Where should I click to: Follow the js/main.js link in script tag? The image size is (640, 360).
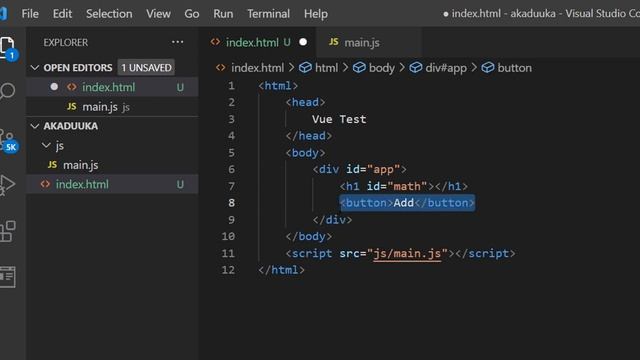click(407, 253)
